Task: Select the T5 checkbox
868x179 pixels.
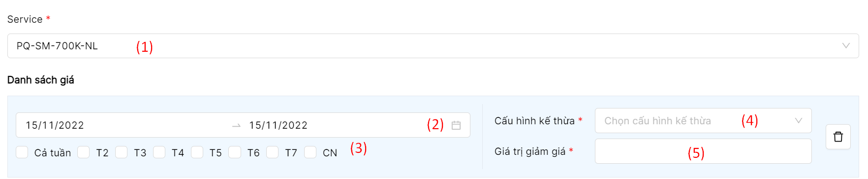Action: 197,152
